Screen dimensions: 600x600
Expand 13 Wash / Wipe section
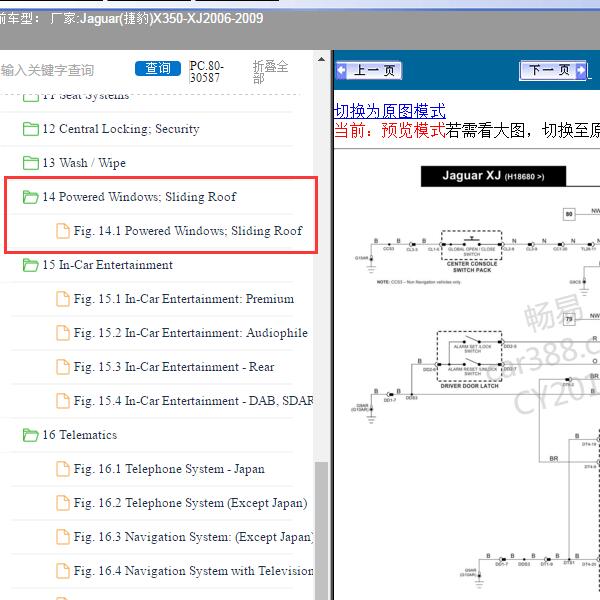tap(84, 163)
